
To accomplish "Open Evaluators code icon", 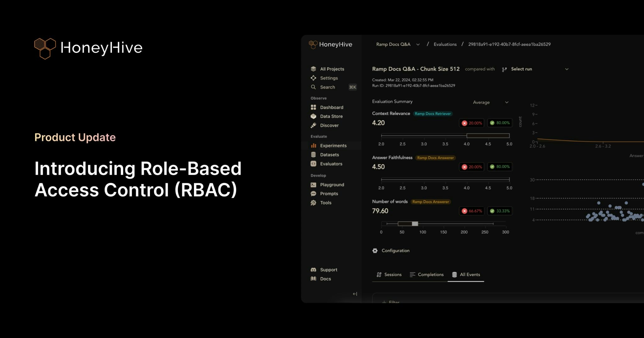I will click(313, 164).
